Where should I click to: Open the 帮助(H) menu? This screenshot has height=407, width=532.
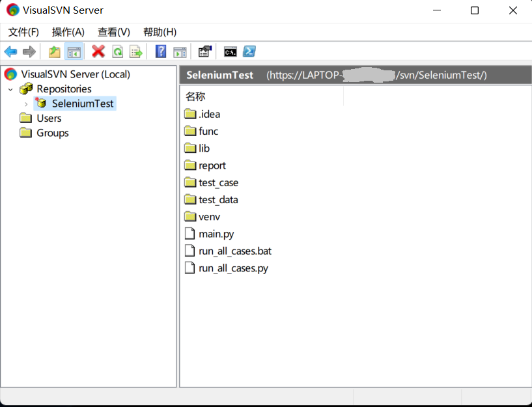tap(160, 32)
